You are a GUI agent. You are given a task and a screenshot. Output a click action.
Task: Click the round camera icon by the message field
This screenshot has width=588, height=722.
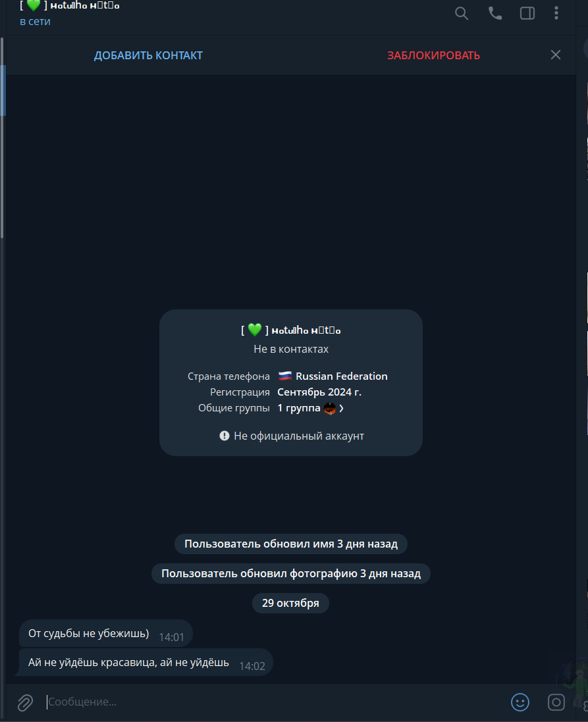[556, 702]
